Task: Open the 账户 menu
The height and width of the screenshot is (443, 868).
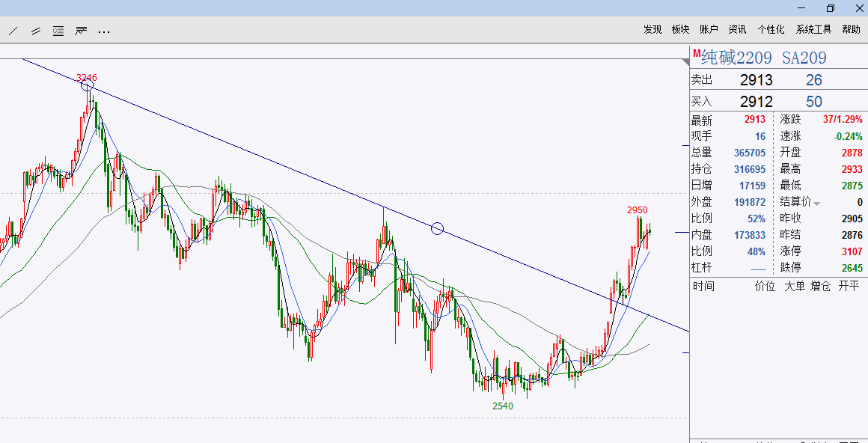Action: click(709, 29)
